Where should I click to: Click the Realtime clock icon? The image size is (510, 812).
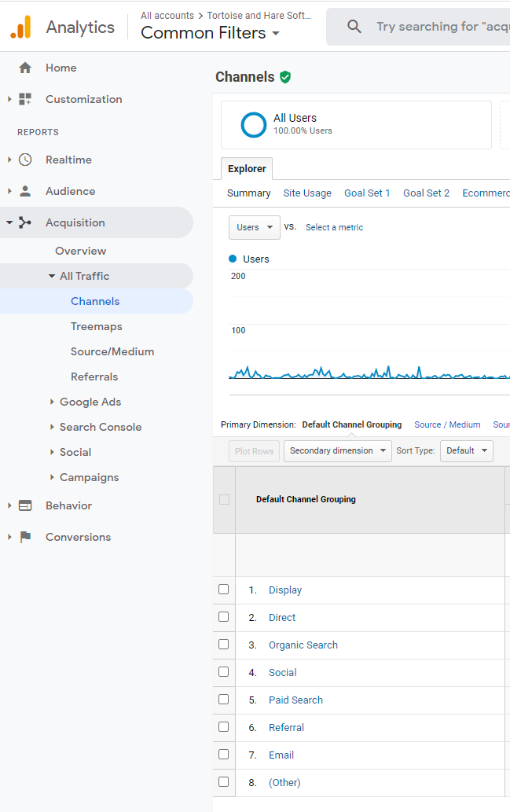(x=25, y=160)
